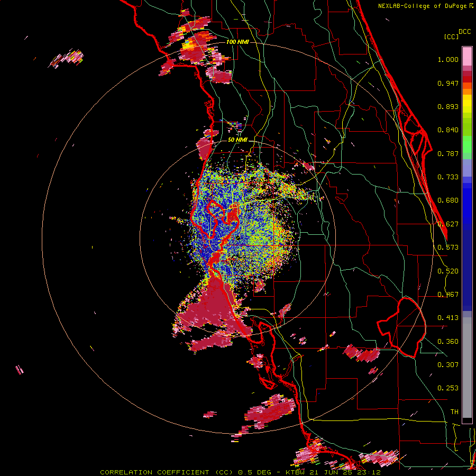Pick the green color bar segment near 0.787
Image resolution: width=476 pixels, height=476 pixels.
click(467, 147)
